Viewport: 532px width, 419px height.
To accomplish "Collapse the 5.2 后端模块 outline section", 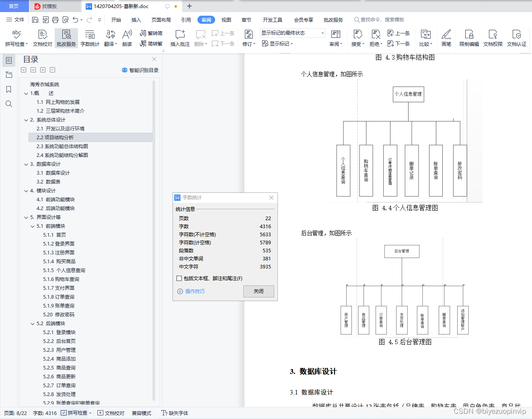I will coord(33,323).
